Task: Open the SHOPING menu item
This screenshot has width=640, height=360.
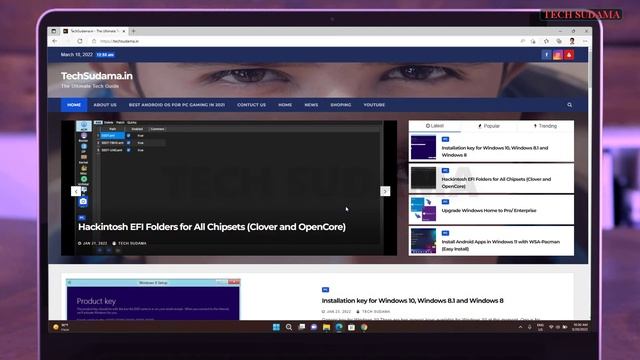Action: pyautogui.click(x=341, y=105)
